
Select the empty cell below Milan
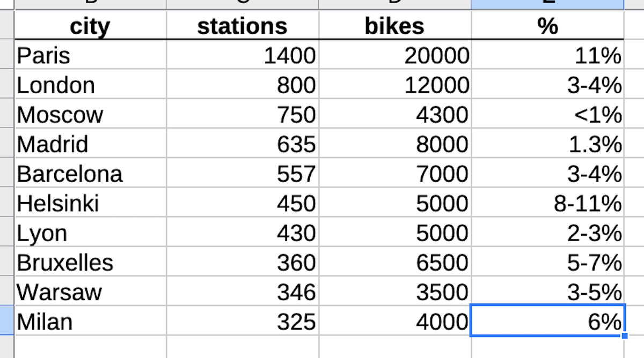tap(90, 347)
